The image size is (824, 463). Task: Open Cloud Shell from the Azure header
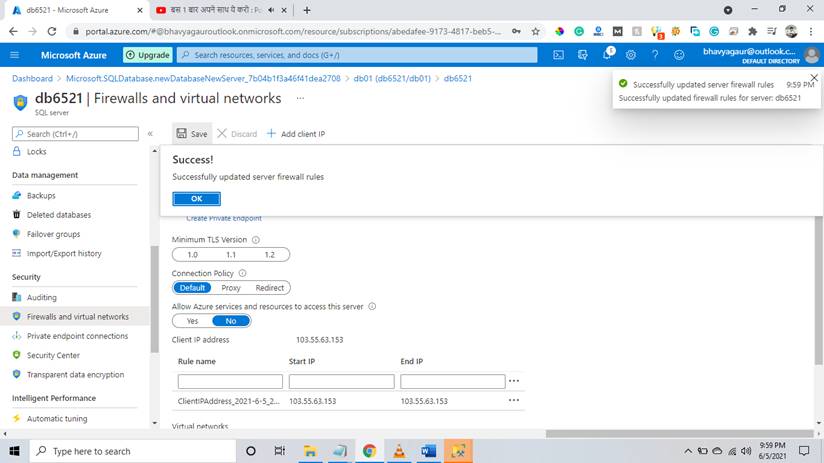pyautogui.click(x=558, y=55)
